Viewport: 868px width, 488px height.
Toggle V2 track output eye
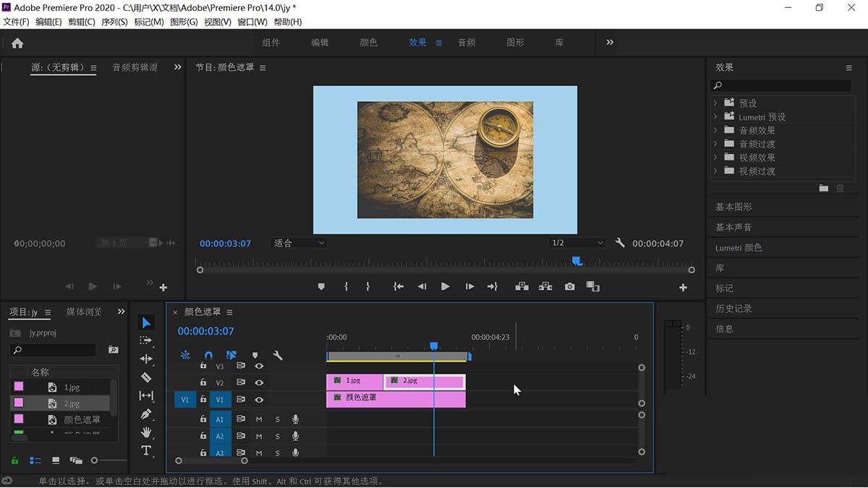click(x=259, y=382)
